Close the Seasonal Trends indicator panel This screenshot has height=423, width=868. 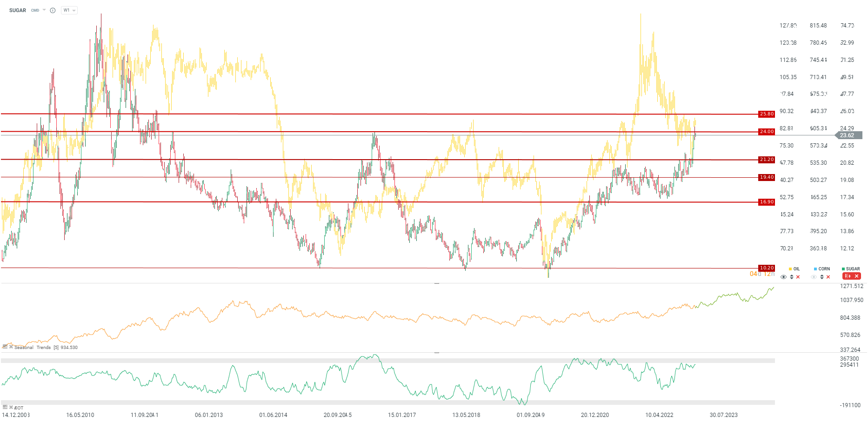pos(11,347)
